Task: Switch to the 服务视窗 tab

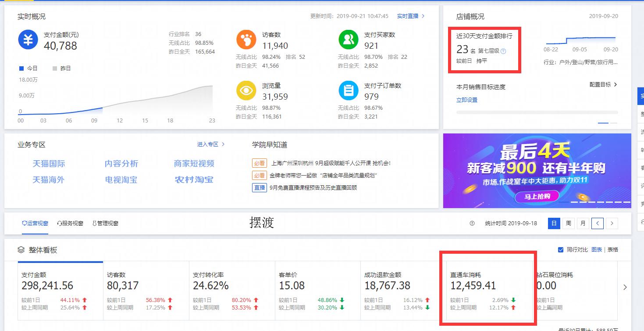Action: 70,223
